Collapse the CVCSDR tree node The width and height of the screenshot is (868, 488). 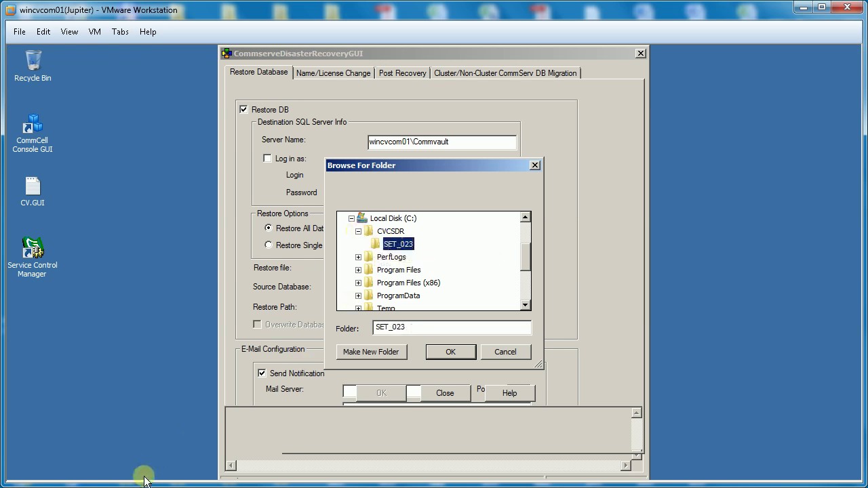coord(358,231)
